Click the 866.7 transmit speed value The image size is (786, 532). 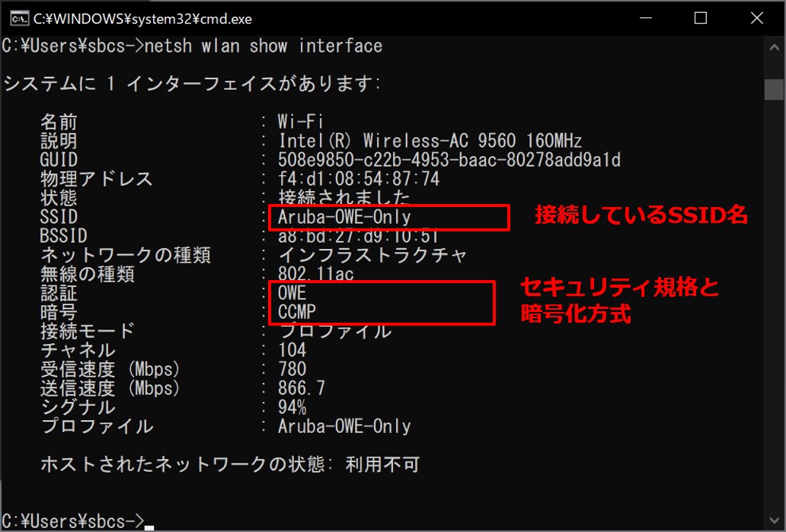click(301, 388)
